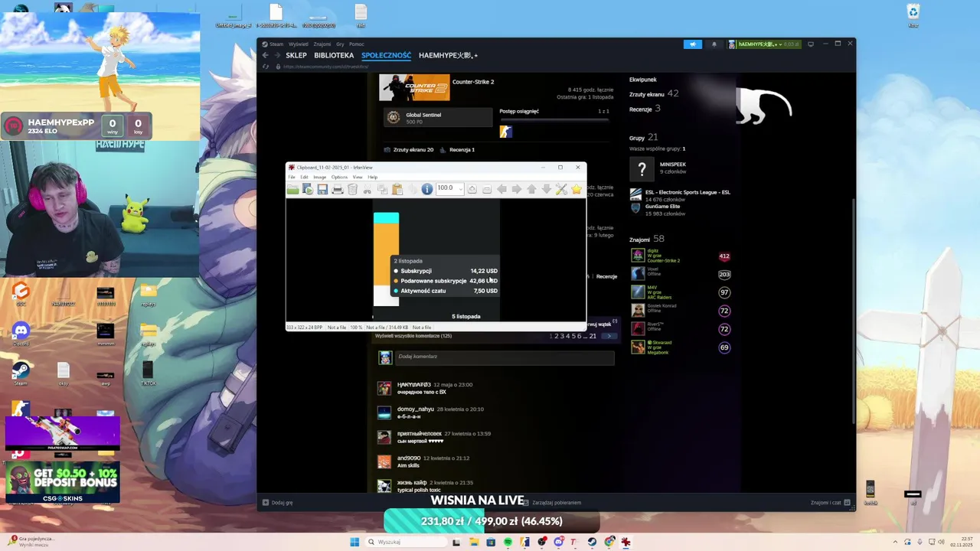Image resolution: width=980 pixels, height=551 pixels.
Task: Click the Steam announcements megaphone button
Action: (x=693, y=44)
